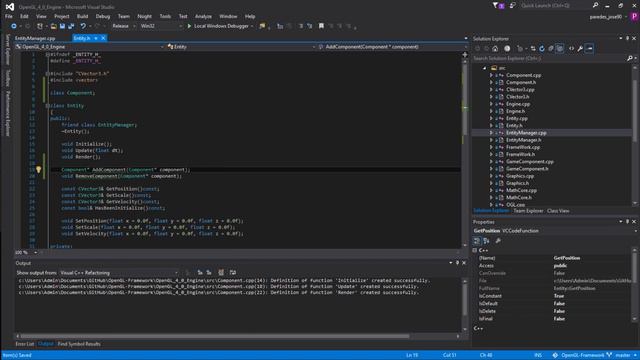The height and width of the screenshot is (360, 640).
Task: Select FrameWork.cpp in the tree
Action: pyautogui.click(x=523, y=147)
